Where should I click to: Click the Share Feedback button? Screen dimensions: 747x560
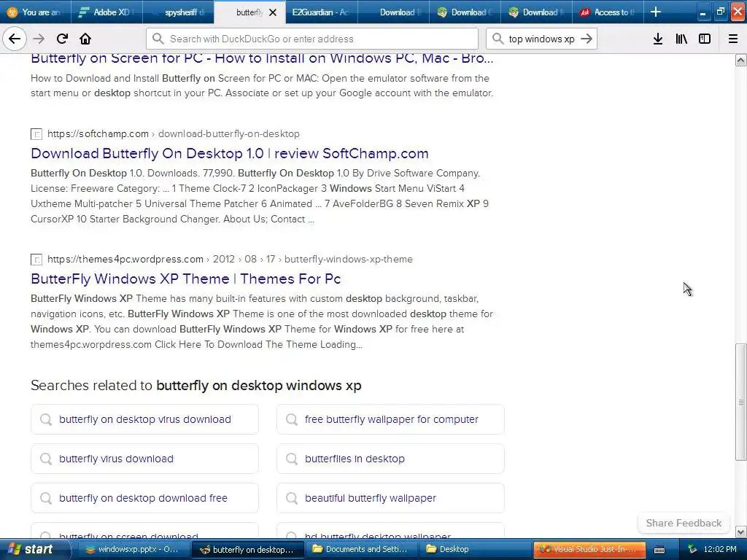pos(684,523)
